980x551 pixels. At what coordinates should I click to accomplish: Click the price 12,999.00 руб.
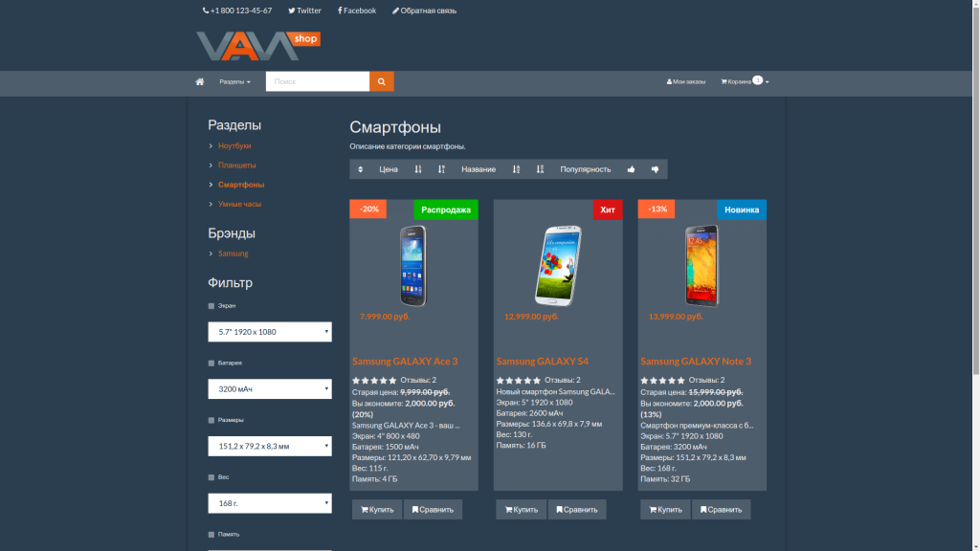(531, 317)
